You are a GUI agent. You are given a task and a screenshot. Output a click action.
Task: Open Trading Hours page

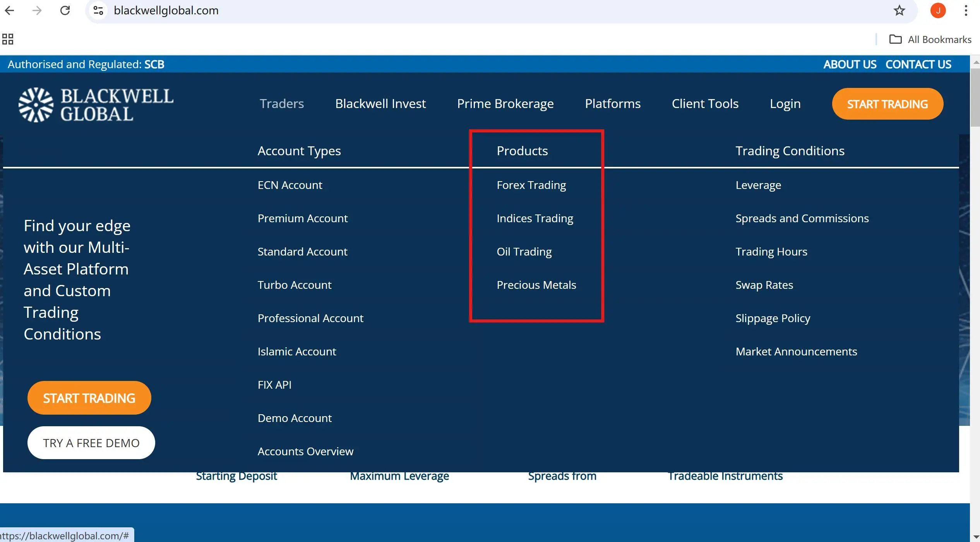(771, 252)
